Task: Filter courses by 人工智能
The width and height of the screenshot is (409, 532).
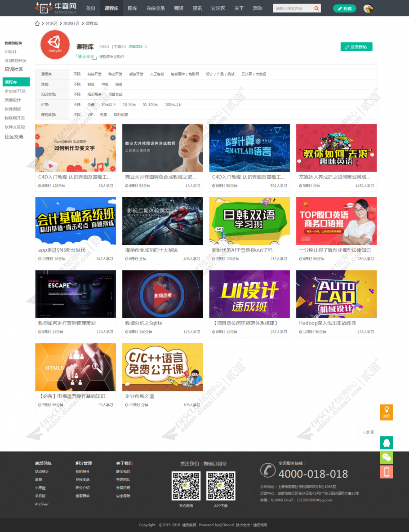Action: pos(157,74)
